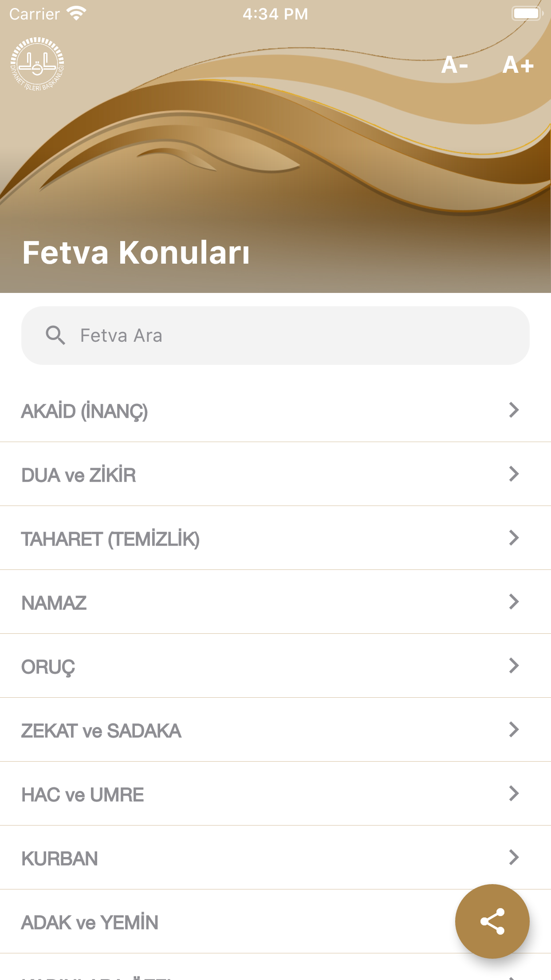Expand the DUA ve ZİKİR chevron
Viewport: 551px width, 980px height.
click(514, 474)
